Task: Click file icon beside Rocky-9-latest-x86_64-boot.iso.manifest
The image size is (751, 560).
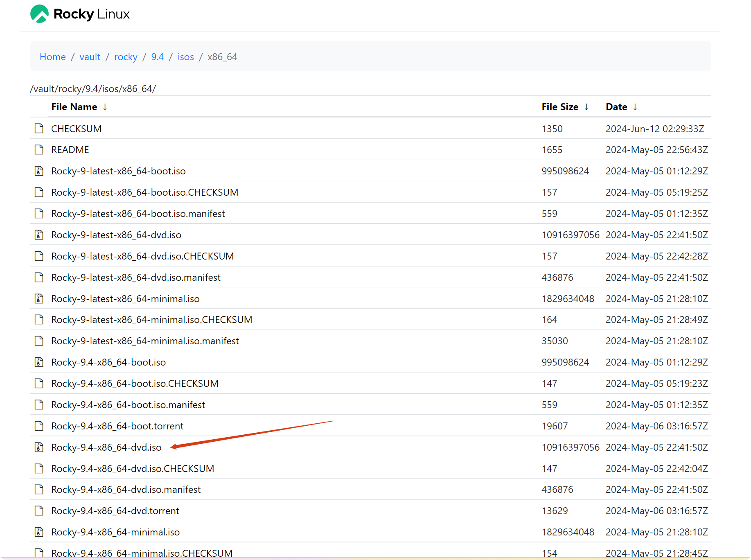Action: point(39,214)
